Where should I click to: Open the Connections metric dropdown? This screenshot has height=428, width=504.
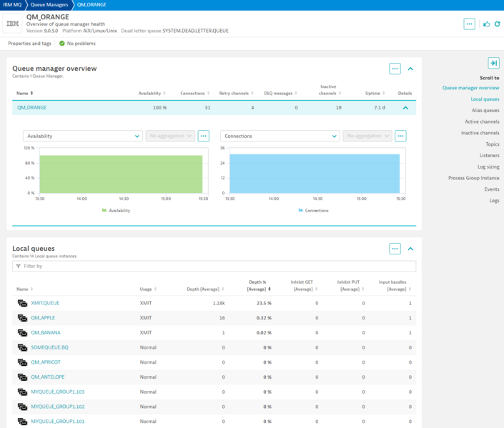[x=280, y=136]
